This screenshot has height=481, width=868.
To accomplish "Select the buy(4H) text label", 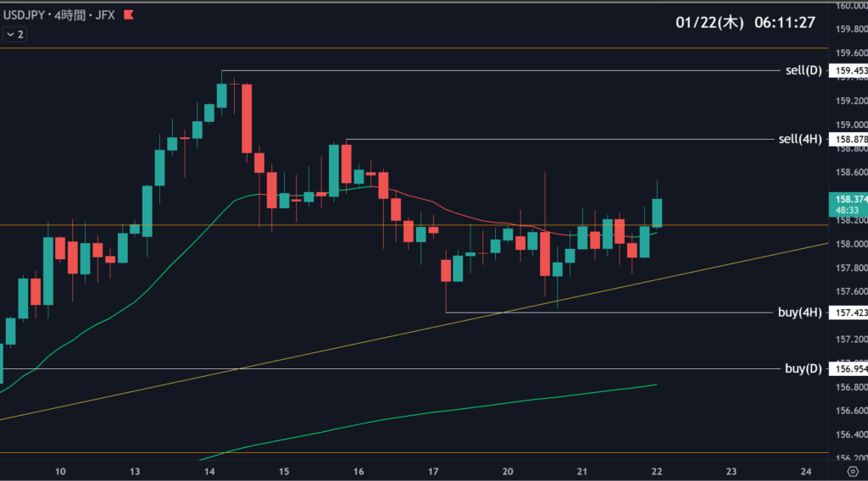I will tap(800, 312).
